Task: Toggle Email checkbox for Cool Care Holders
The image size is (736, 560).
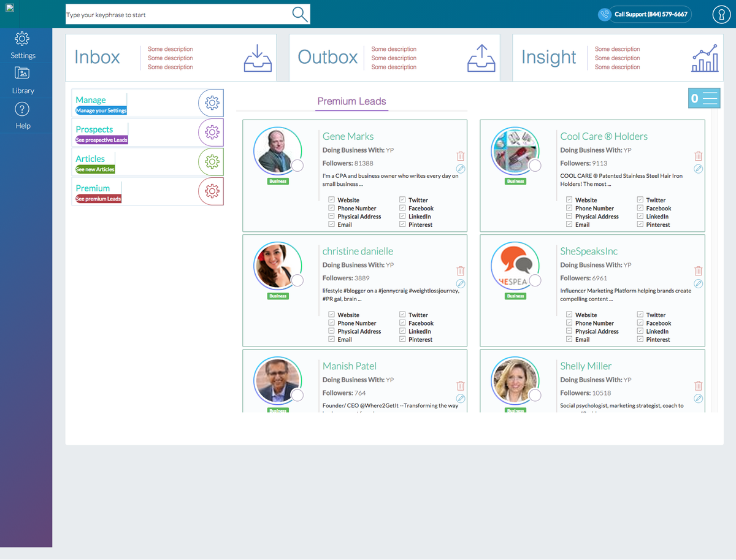Action: (569, 224)
